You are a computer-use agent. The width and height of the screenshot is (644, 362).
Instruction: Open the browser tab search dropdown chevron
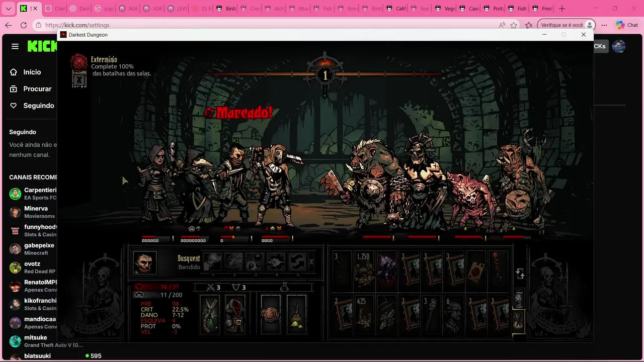tap(8, 9)
